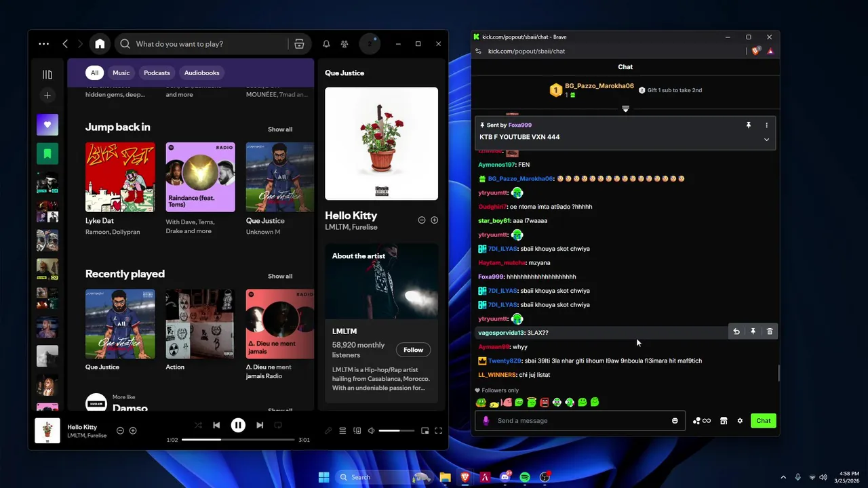Open Connect to a device icon
868x488 pixels.
[357, 430]
